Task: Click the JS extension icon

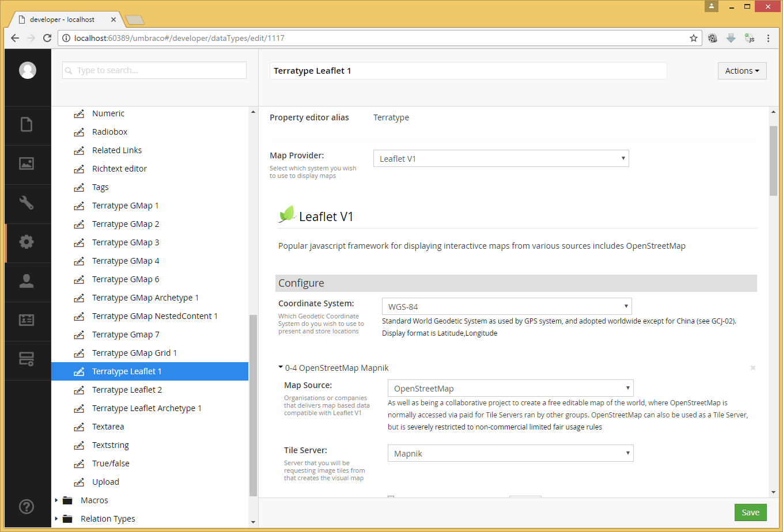Action: pyautogui.click(x=750, y=39)
